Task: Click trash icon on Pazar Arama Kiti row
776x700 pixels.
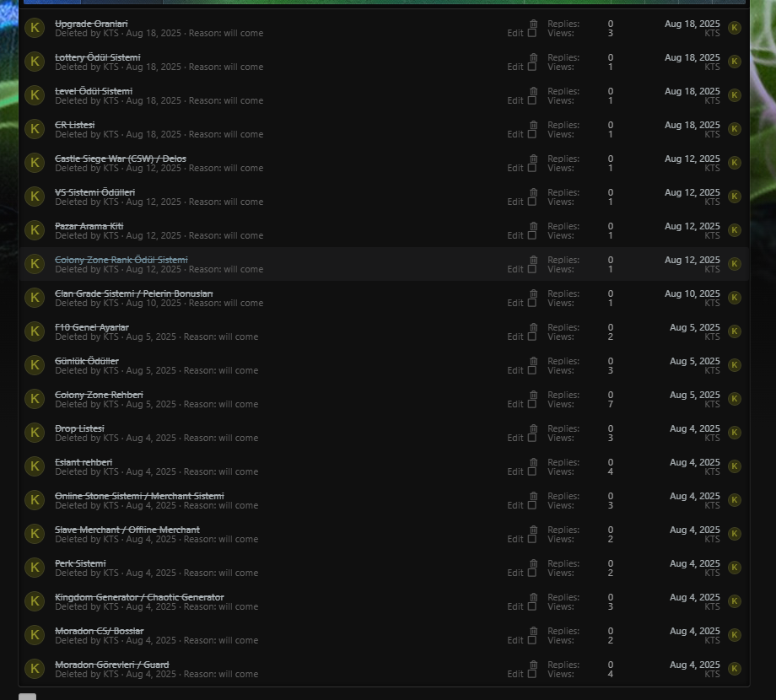Action: coord(533,226)
